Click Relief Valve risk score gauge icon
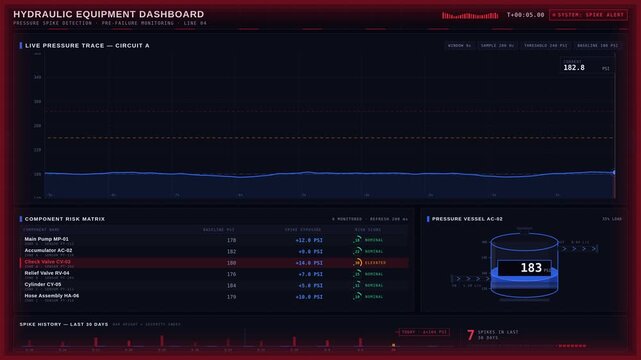641x360 pixels. coord(358,274)
